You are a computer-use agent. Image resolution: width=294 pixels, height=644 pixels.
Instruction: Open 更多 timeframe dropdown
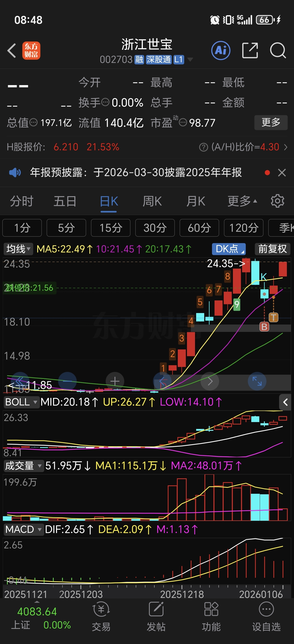[242, 201]
